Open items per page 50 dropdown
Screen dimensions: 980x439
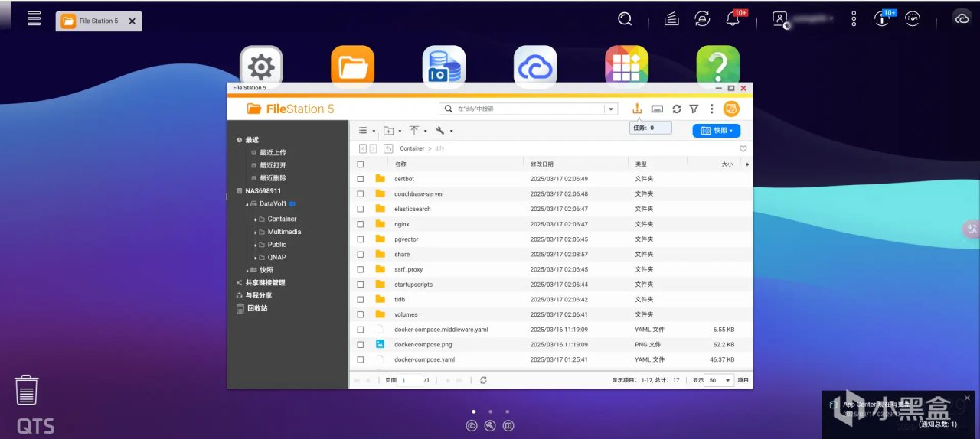pyautogui.click(x=718, y=380)
